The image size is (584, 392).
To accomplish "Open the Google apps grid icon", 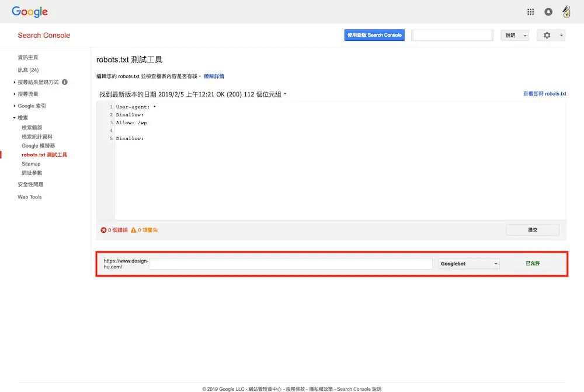I will click(530, 12).
